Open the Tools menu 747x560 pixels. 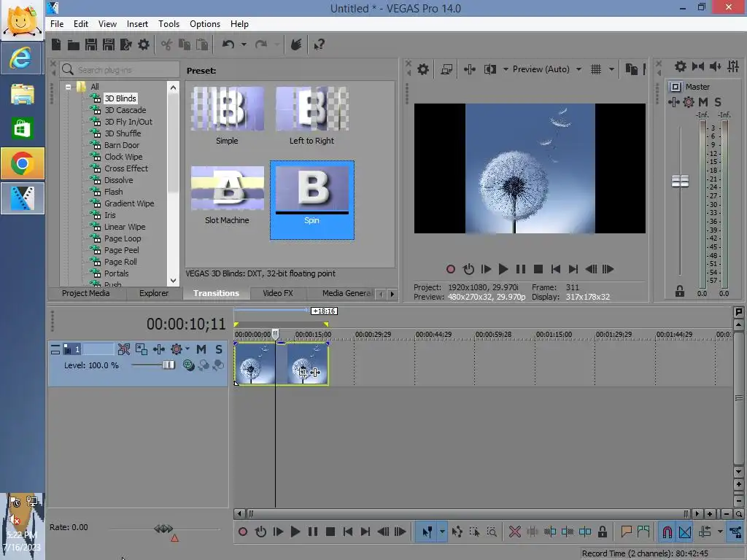tap(169, 24)
